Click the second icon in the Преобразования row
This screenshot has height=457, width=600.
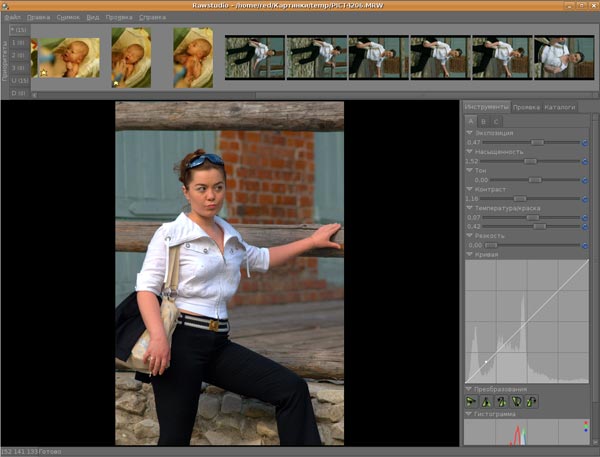tap(488, 401)
